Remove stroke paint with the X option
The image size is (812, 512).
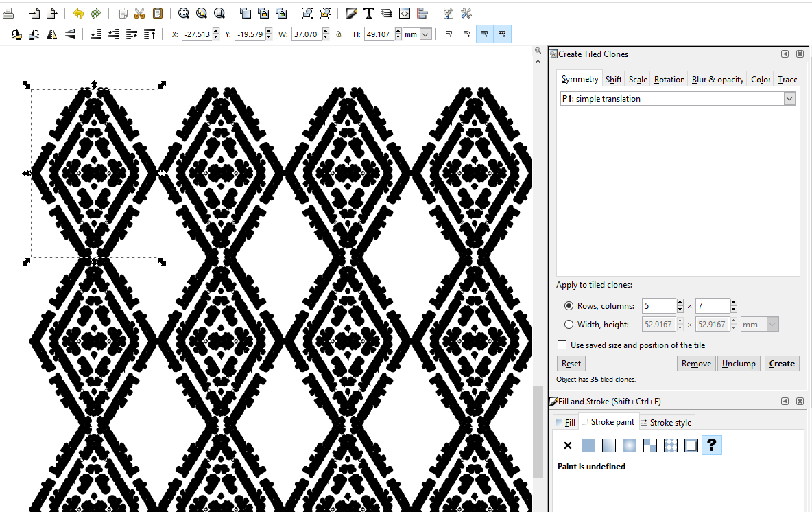567,445
